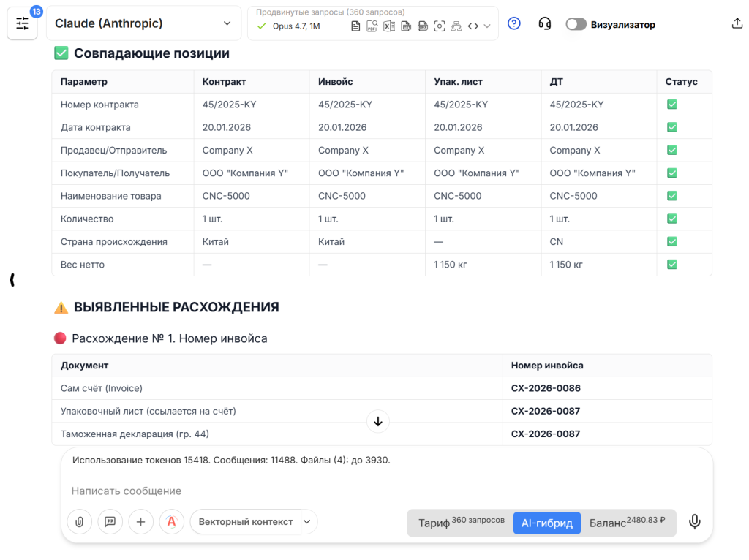Click the Excel spreadsheet icon
The image size is (749, 560).
[x=389, y=26]
